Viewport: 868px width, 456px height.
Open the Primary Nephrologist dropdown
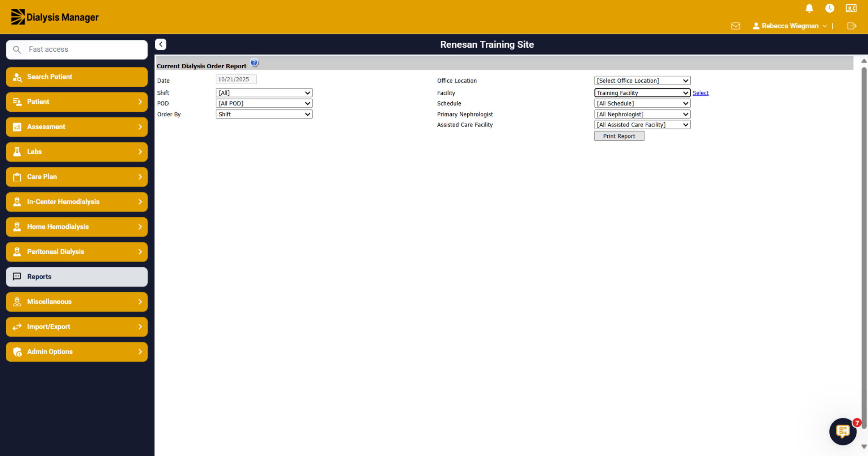642,114
